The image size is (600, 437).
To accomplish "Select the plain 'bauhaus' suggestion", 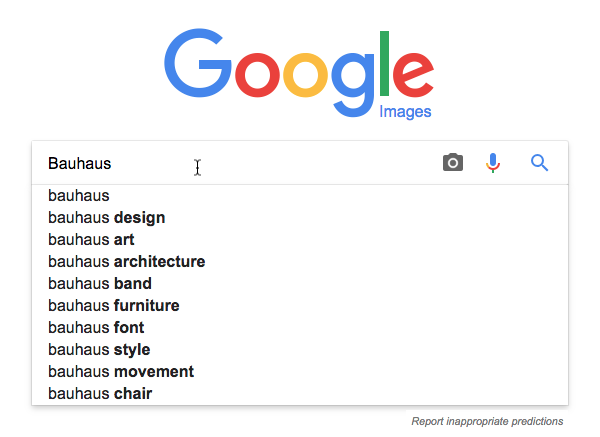I will click(79, 196).
